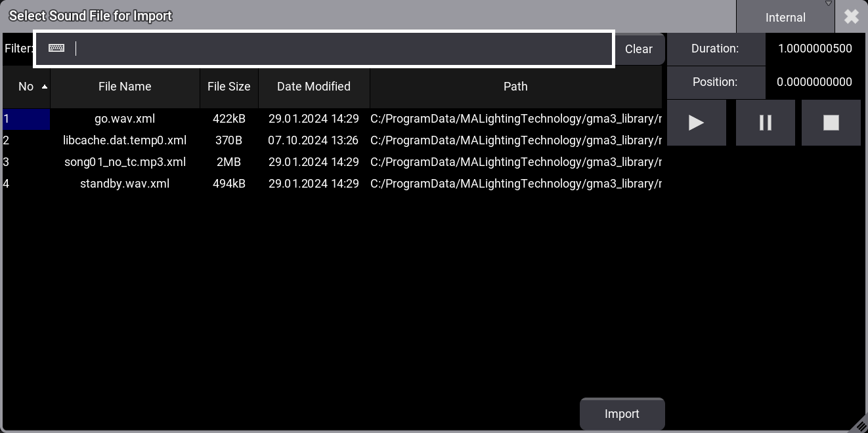Click the Position value field
This screenshot has width=868, height=433.
point(815,81)
